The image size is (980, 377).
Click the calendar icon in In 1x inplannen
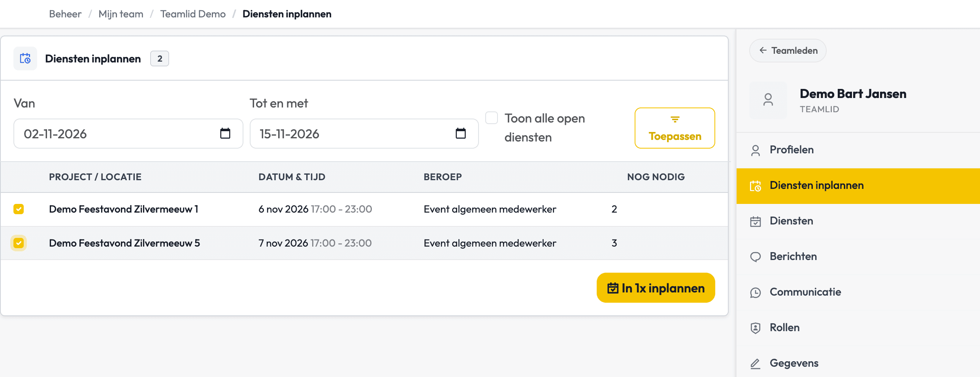click(613, 288)
